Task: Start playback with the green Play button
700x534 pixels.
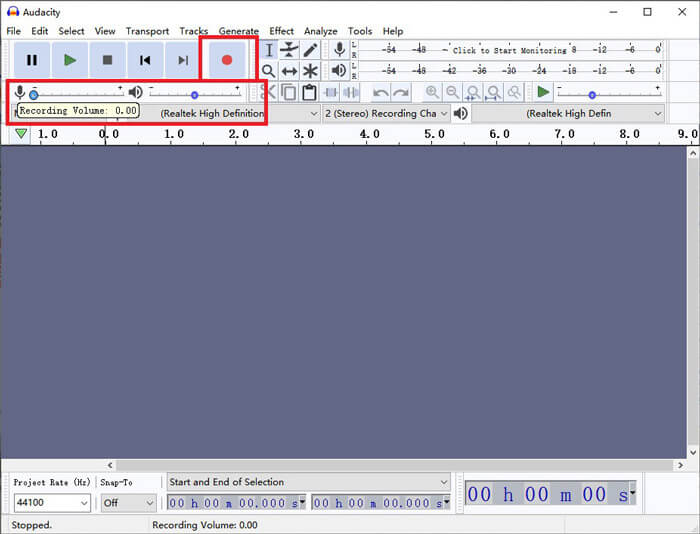Action: pos(70,60)
